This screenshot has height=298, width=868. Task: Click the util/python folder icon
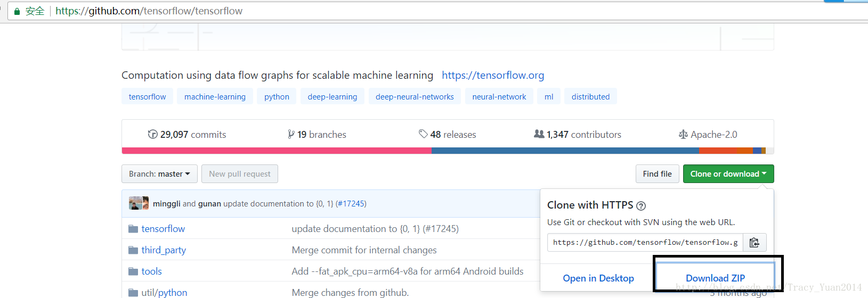pyautogui.click(x=133, y=293)
